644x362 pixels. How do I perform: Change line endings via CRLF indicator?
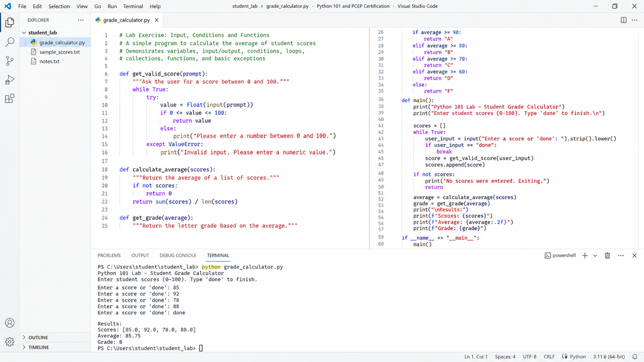[549, 356]
